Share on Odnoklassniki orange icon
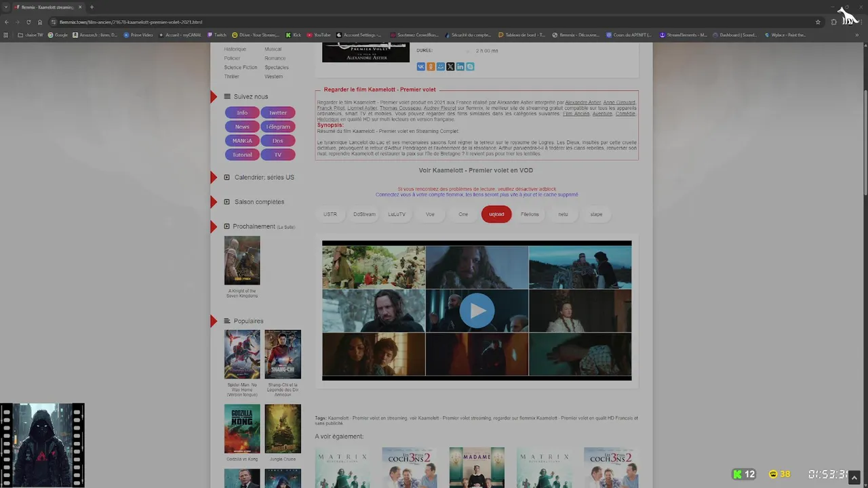This screenshot has height=488, width=868. [431, 66]
